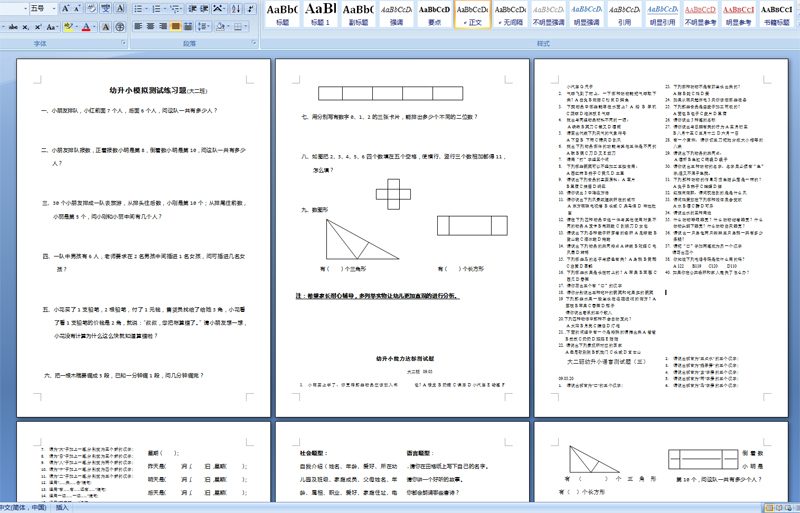Image resolution: width=800 pixels, height=513 pixels.
Task: Click the Bullets list icon
Action: coord(140,9)
